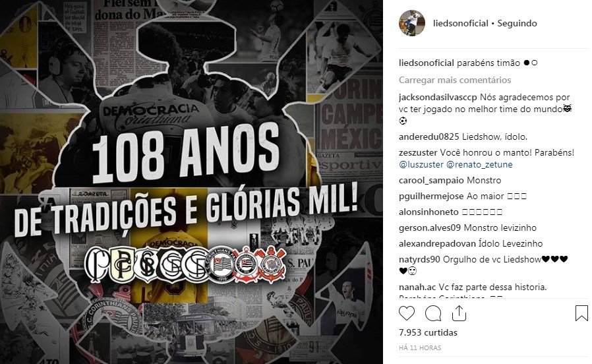This screenshot has height=364, width=592.
Task: Open liedsonoficial profile avatar picture
Action: [412, 23]
